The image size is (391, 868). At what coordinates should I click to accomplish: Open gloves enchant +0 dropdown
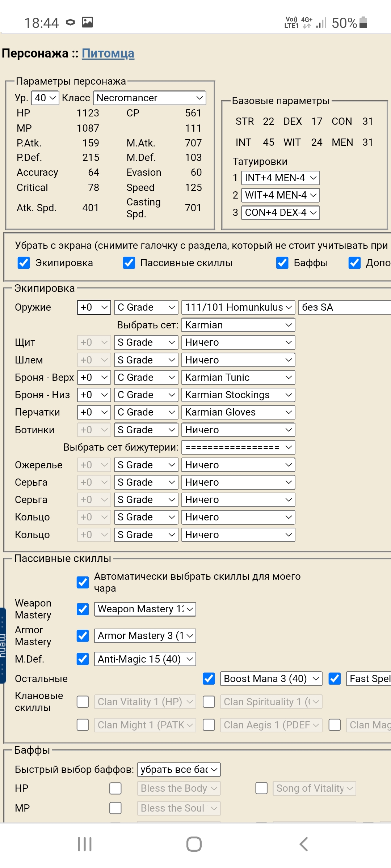[x=94, y=412]
